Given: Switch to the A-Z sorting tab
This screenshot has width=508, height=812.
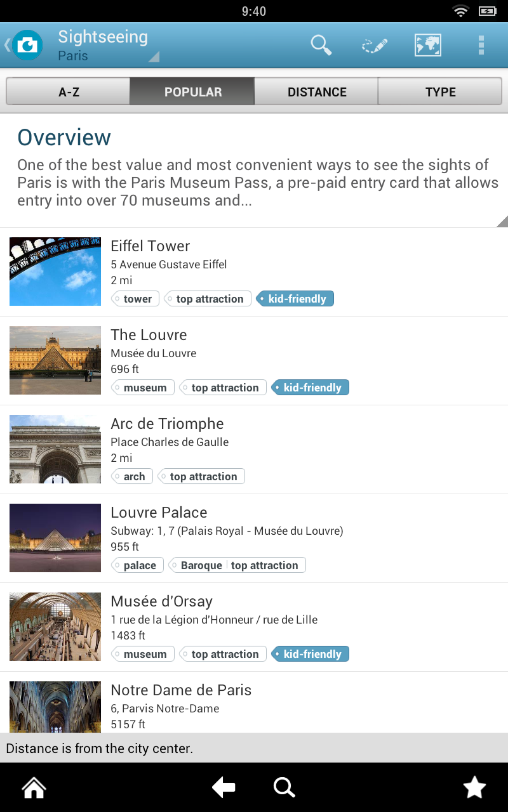Looking at the screenshot, I should coord(69,91).
